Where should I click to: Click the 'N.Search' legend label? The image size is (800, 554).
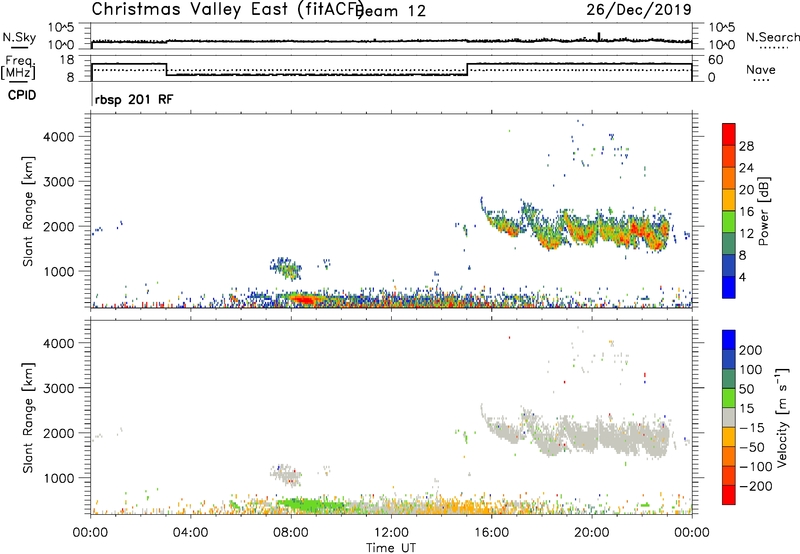[x=772, y=37]
